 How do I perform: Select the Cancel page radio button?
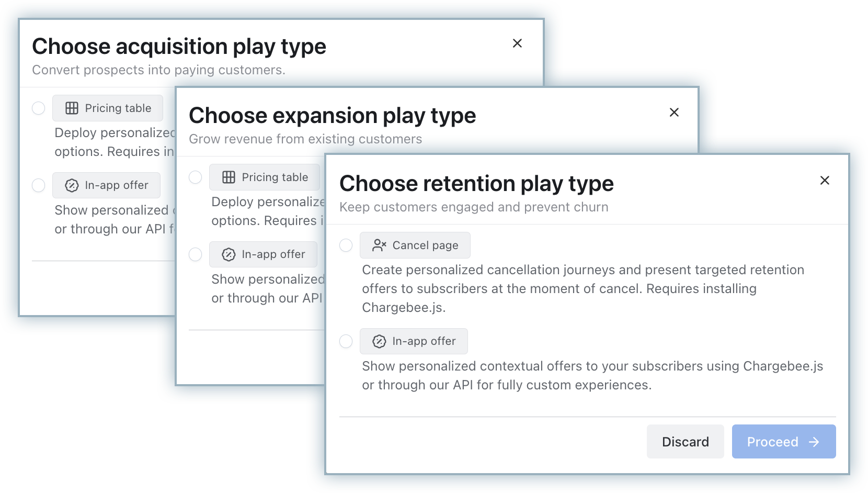coord(346,245)
